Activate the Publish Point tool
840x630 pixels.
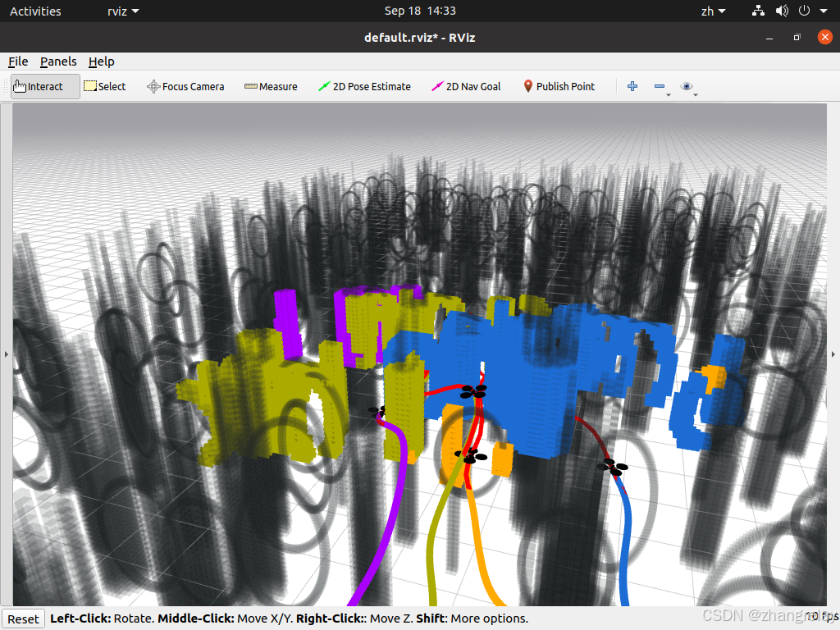559,86
